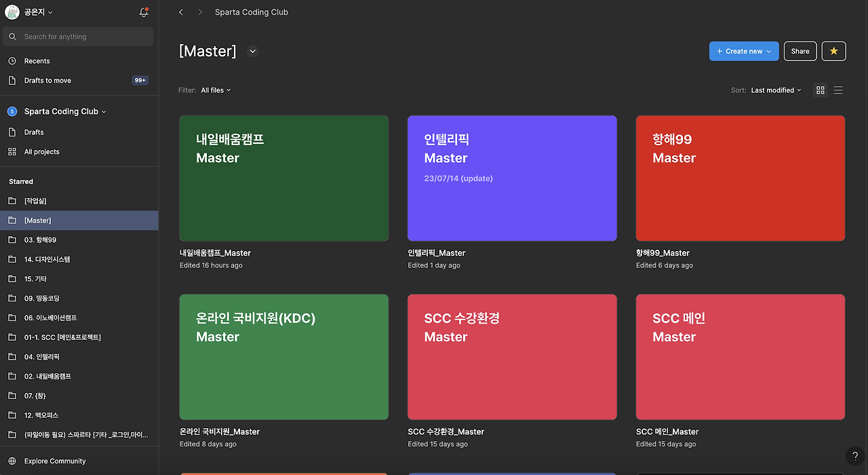Click the Starred section heading
The height and width of the screenshot is (475, 868).
pos(21,182)
